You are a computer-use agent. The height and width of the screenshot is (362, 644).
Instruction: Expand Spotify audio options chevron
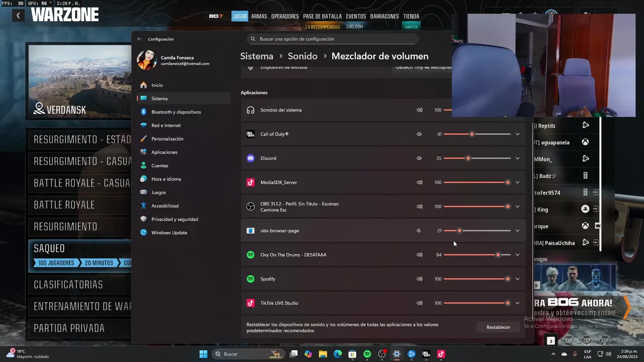[x=517, y=279]
